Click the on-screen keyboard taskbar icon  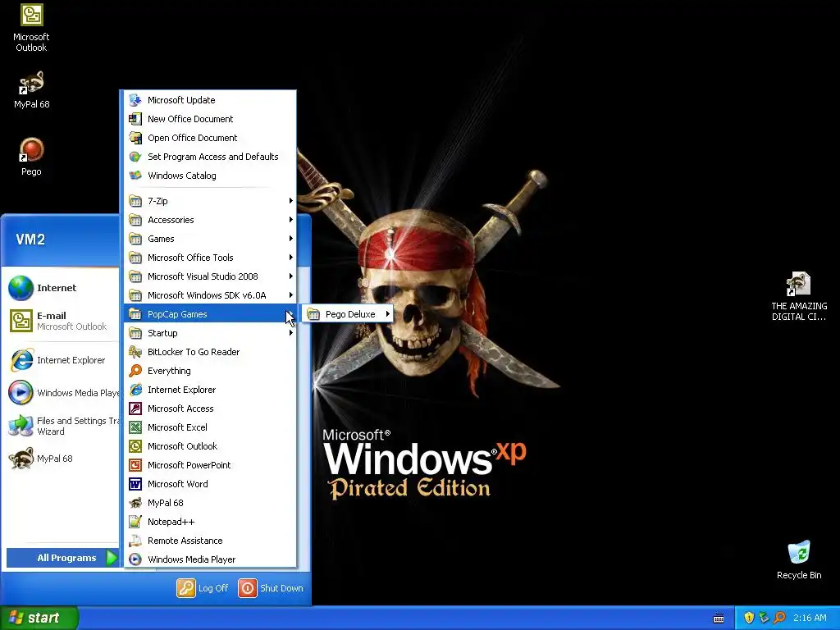719,619
